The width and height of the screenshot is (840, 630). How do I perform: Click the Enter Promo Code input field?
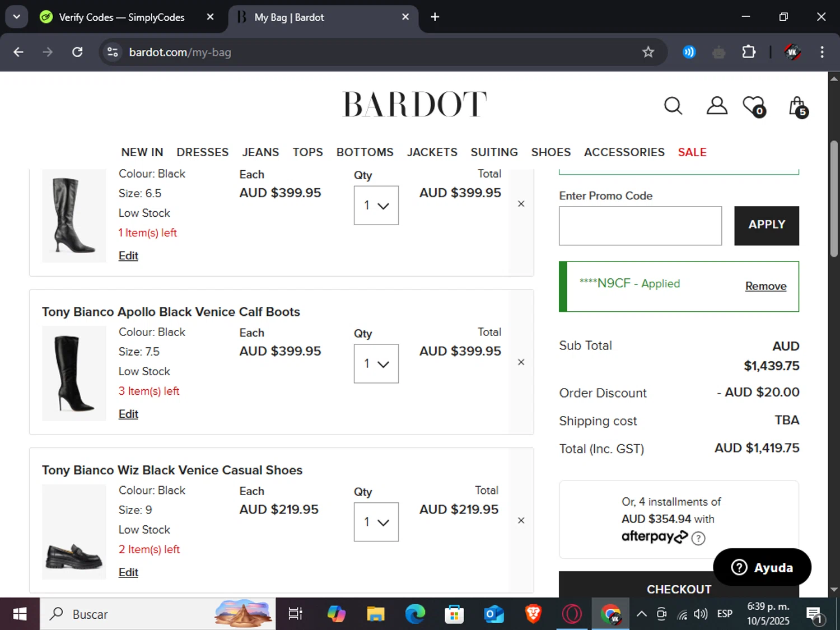pos(640,226)
